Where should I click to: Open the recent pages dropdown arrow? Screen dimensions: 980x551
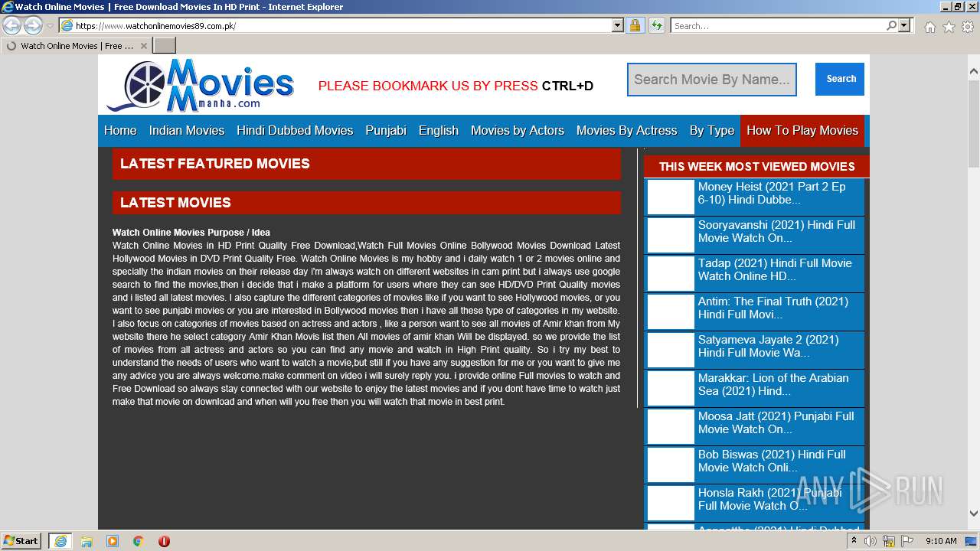click(50, 26)
